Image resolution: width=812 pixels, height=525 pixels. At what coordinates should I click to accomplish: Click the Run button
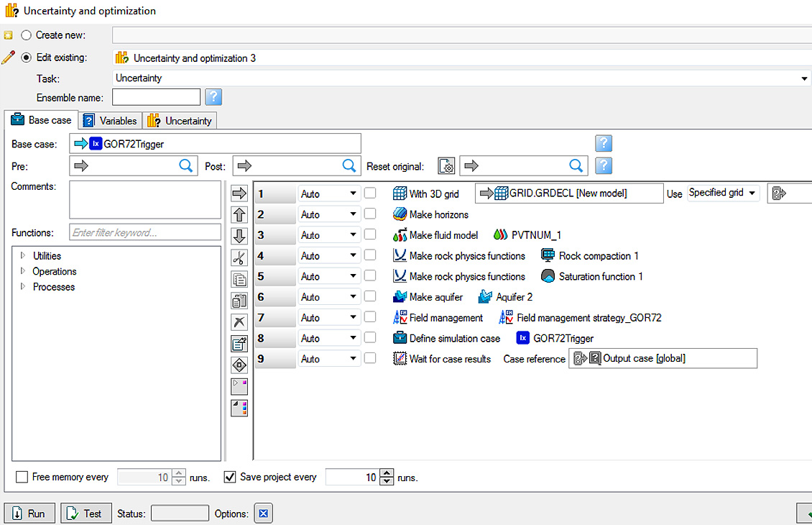point(29,513)
